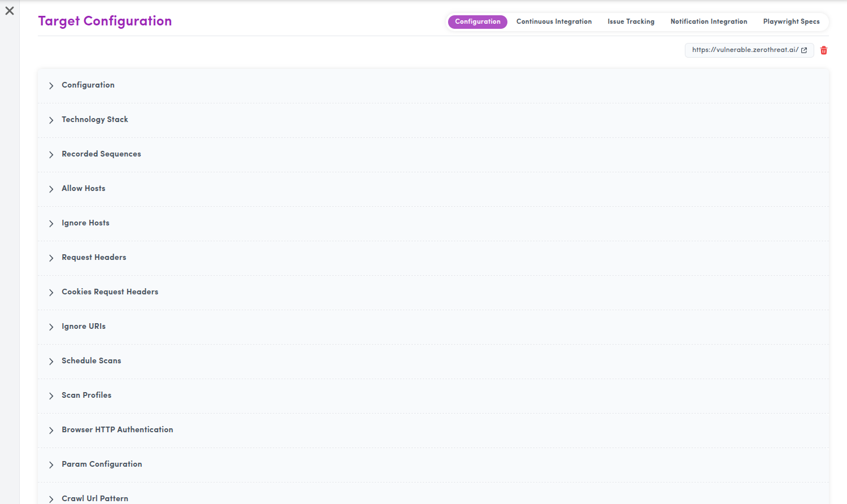
Task: Go to the Notification Integration tab
Action: [x=709, y=21]
